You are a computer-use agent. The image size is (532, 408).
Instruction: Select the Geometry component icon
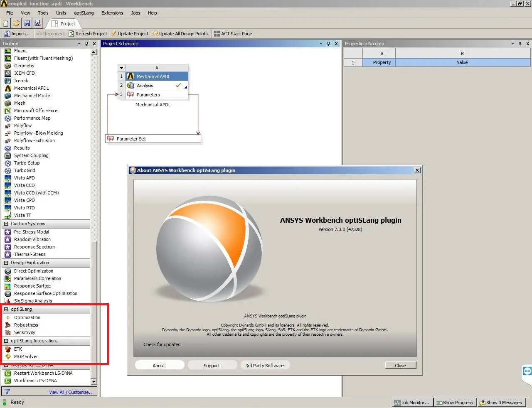(x=8, y=66)
